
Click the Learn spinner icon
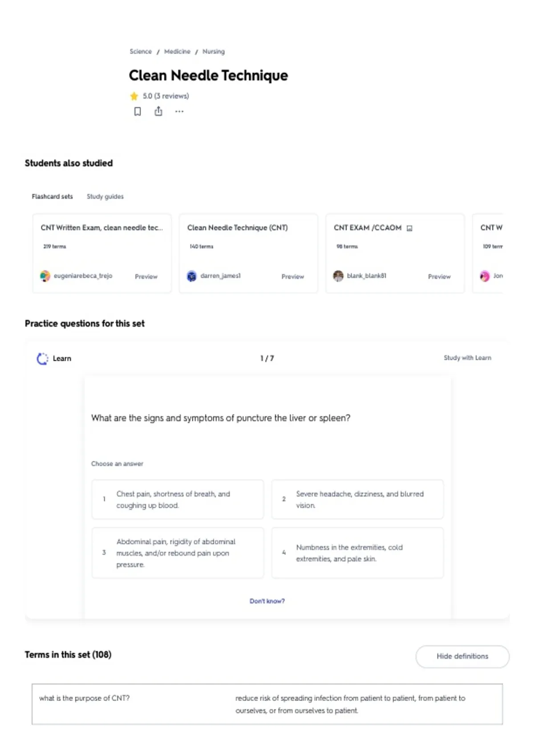[42, 358]
